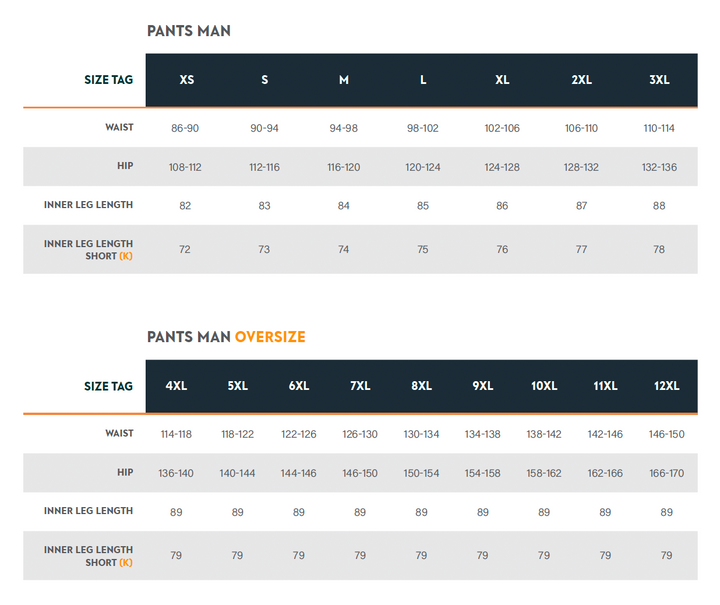Click the top "PANTS MAN" table title
The image size is (720, 605).
(188, 31)
